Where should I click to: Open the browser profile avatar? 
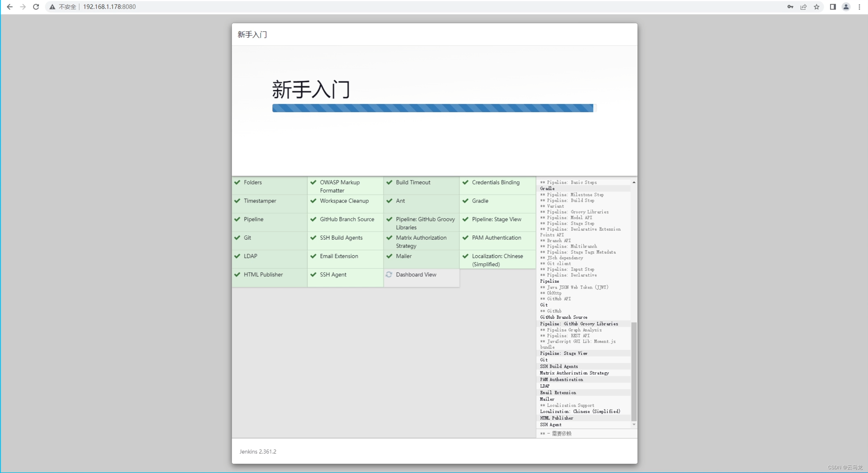click(x=846, y=7)
